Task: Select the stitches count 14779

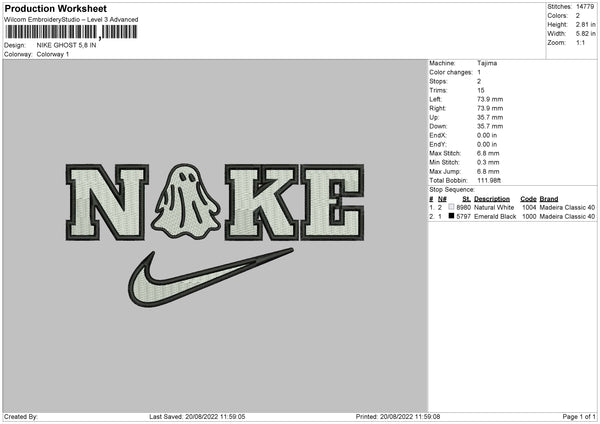Action: click(585, 7)
